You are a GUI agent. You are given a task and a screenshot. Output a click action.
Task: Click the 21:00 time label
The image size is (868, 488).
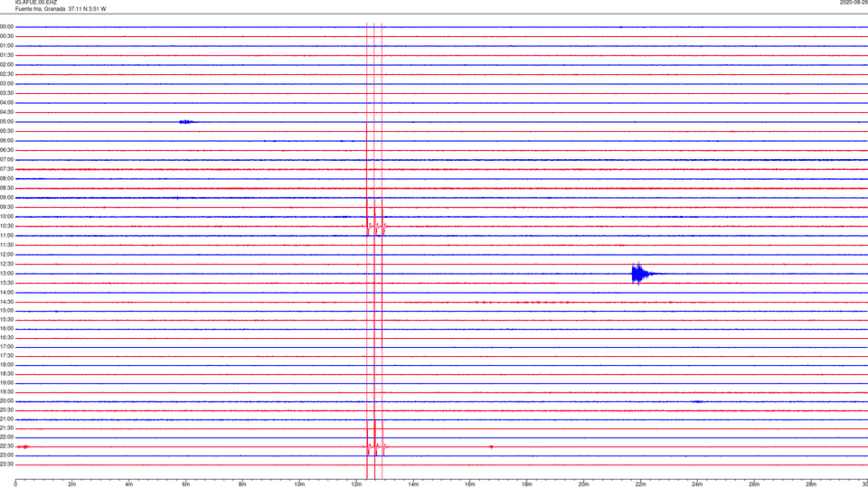click(7, 419)
